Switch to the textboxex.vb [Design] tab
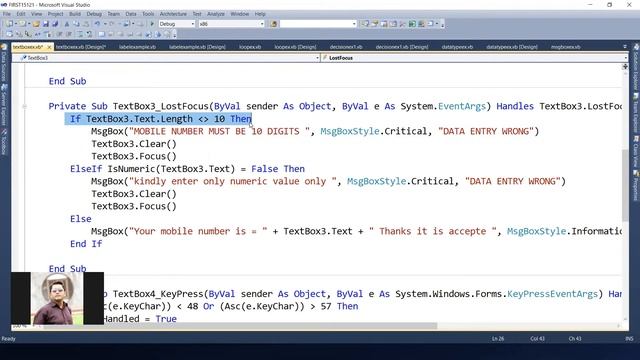Viewport: 640px width, 360px height. click(81, 47)
